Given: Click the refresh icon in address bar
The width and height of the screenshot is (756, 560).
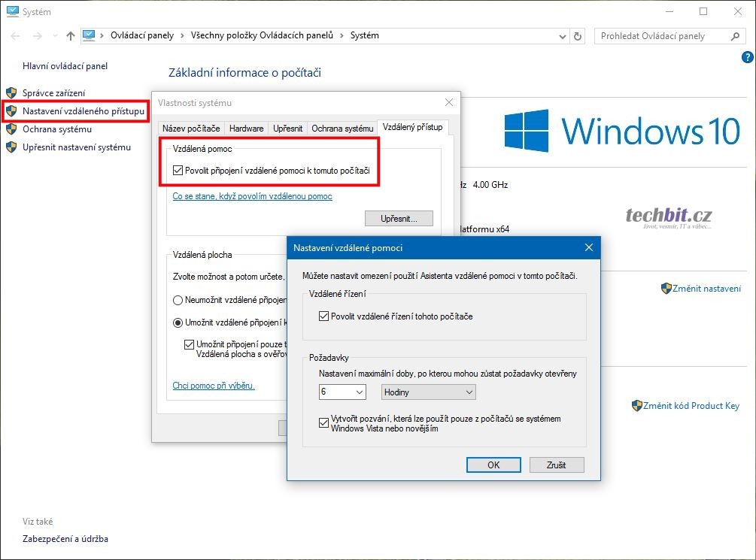Looking at the screenshot, I should coord(578,36).
